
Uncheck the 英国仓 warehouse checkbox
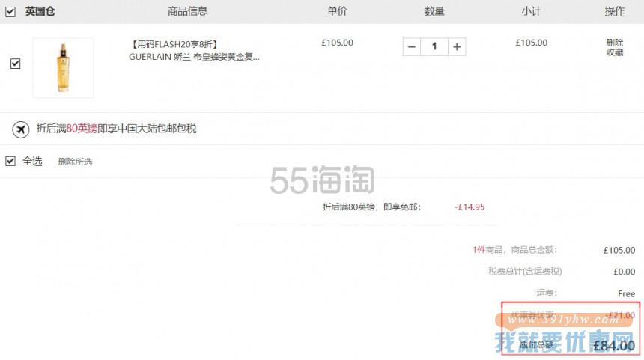click(x=10, y=11)
